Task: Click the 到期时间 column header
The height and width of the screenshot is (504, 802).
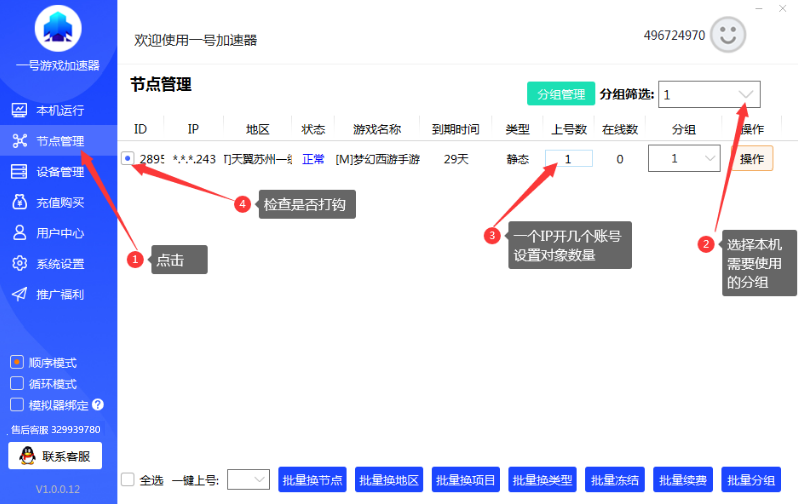Action: click(455, 129)
